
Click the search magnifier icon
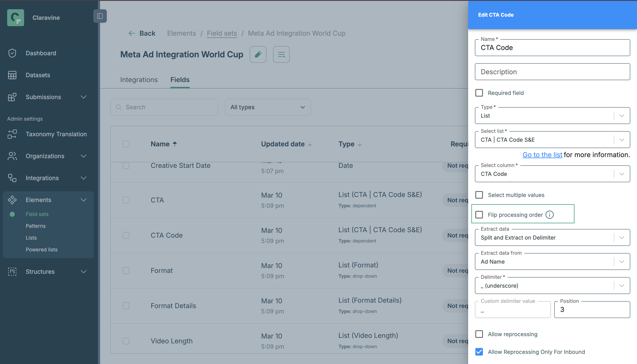tap(119, 107)
